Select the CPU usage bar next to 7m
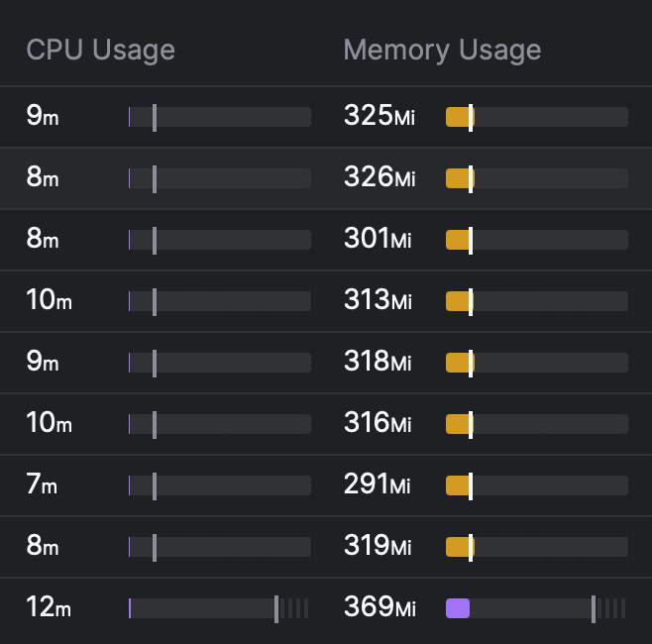Viewport: 652px width, 644px height. pos(218,485)
